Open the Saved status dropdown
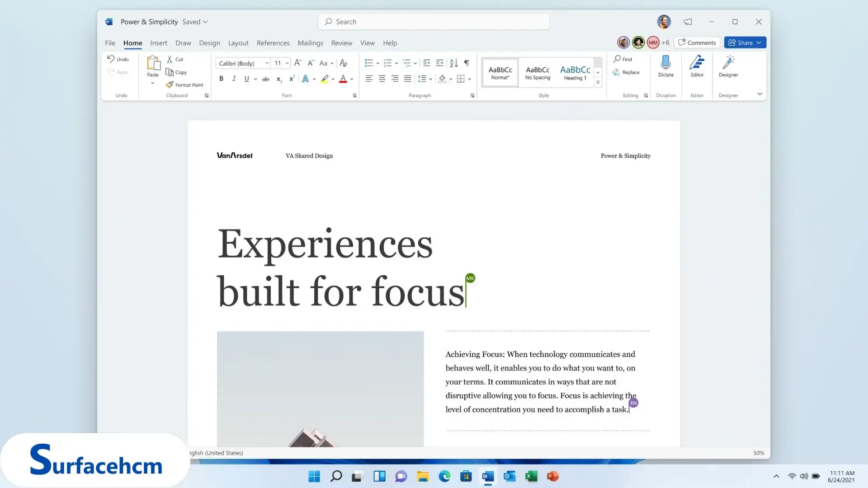The height and width of the screenshot is (488, 868). [195, 22]
